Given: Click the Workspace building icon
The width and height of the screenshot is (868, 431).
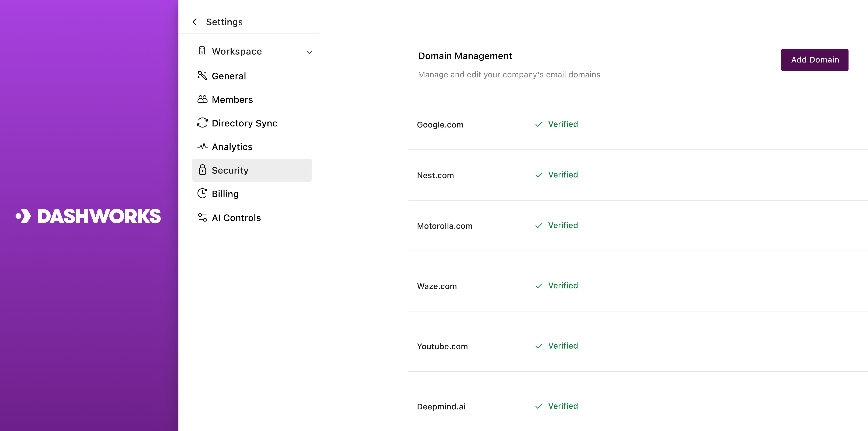Looking at the screenshot, I should coord(202,50).
